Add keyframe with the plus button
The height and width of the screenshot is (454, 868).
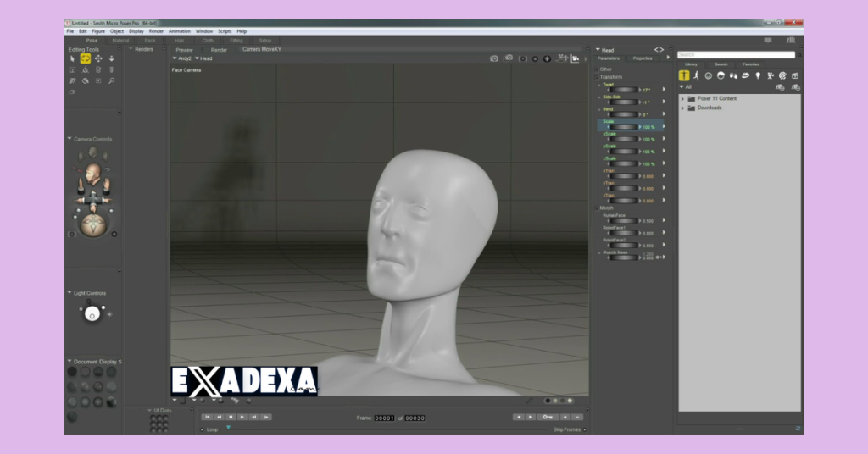(x=565, y=418)
